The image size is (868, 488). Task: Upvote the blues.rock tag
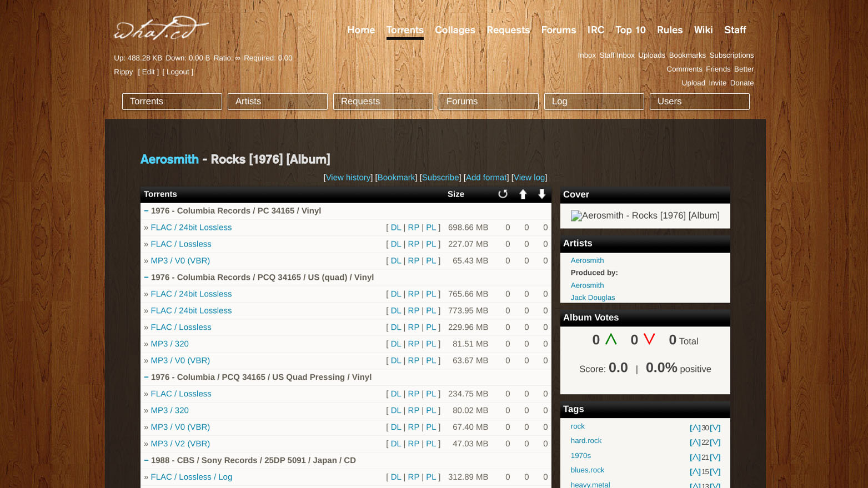[695, 472]
